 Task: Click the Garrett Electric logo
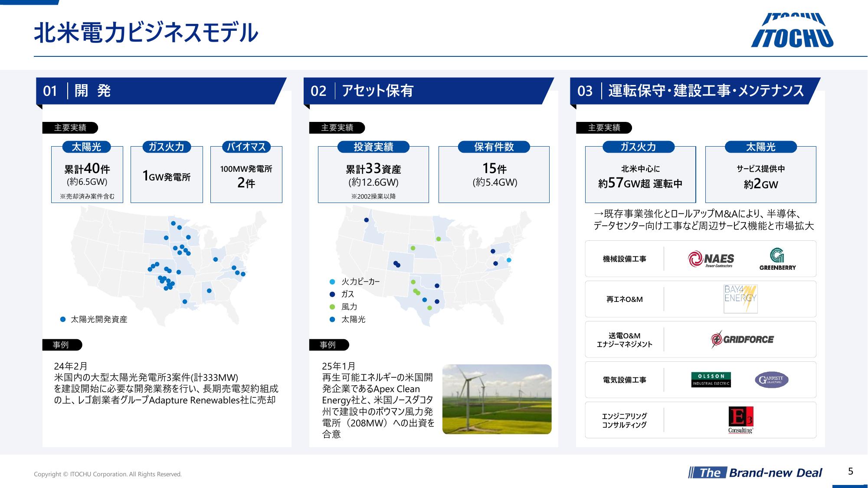click(x=771, y=380)
